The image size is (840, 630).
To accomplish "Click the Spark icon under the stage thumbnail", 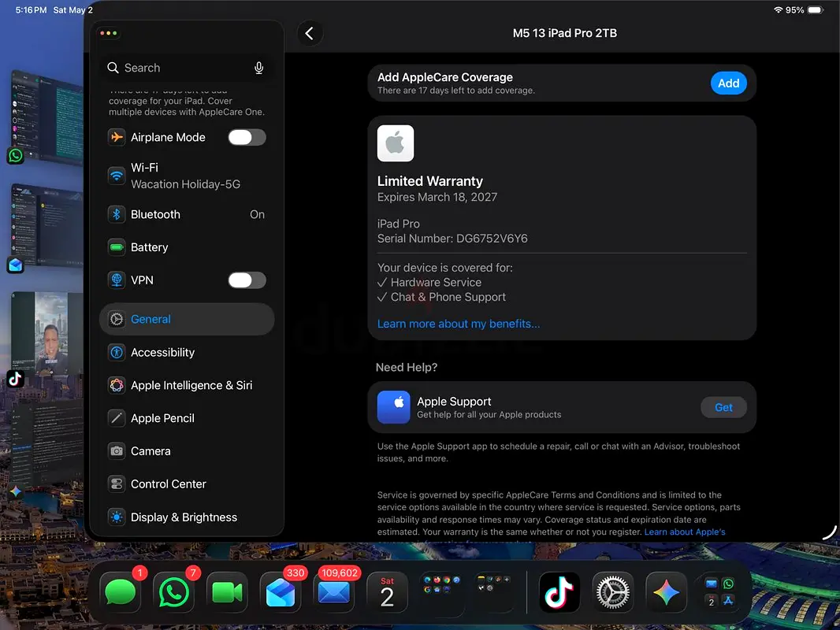I will point(16,265).
